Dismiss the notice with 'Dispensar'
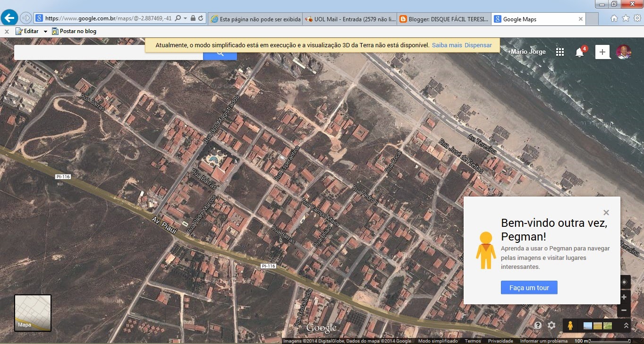The width and height of the screenshot is (644, 344). [x=478, y=45]
